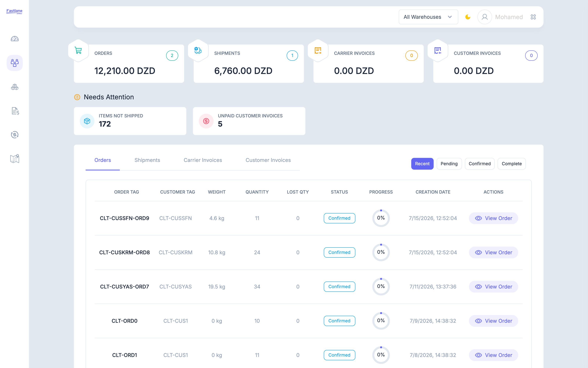Screen dimensions: 588x368
Task: Click the Customer Invoices receipt icon
Action: [438, 50]
